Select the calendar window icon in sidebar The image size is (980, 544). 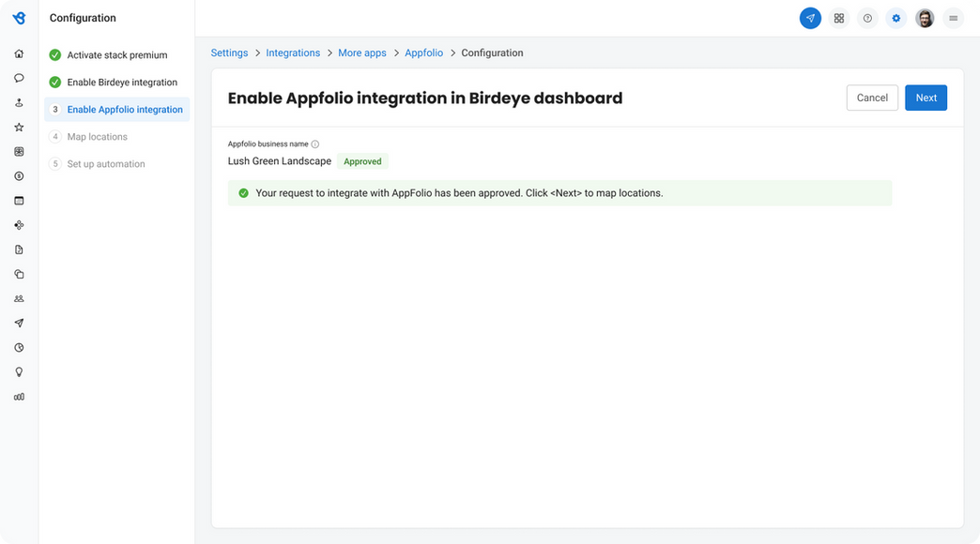click(19, 201)
